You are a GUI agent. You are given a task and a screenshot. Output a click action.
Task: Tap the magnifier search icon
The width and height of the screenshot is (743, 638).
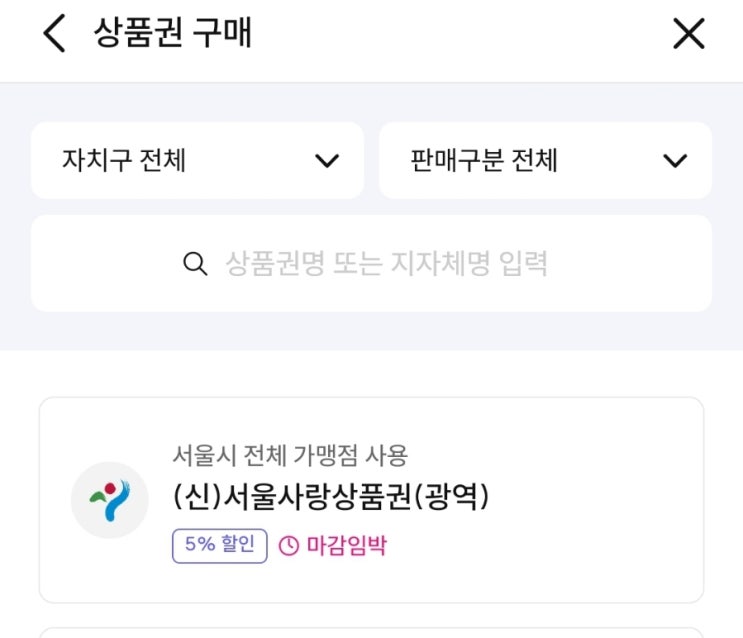tap(195, 264)
